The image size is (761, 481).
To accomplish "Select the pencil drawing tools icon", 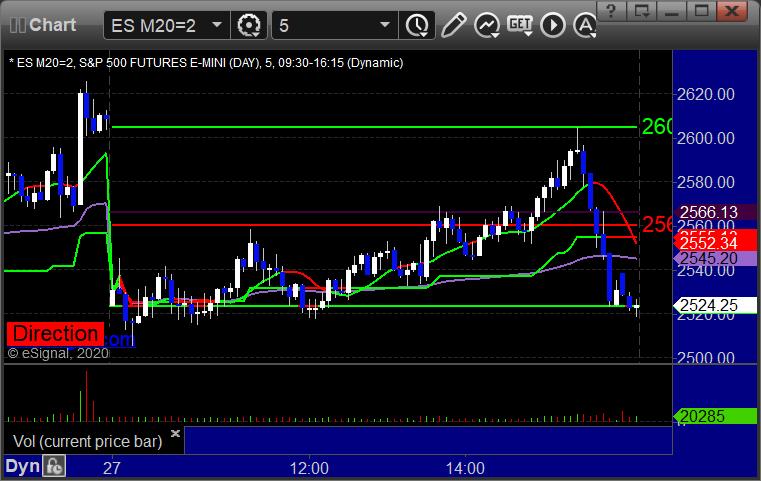I will point(454,25).
